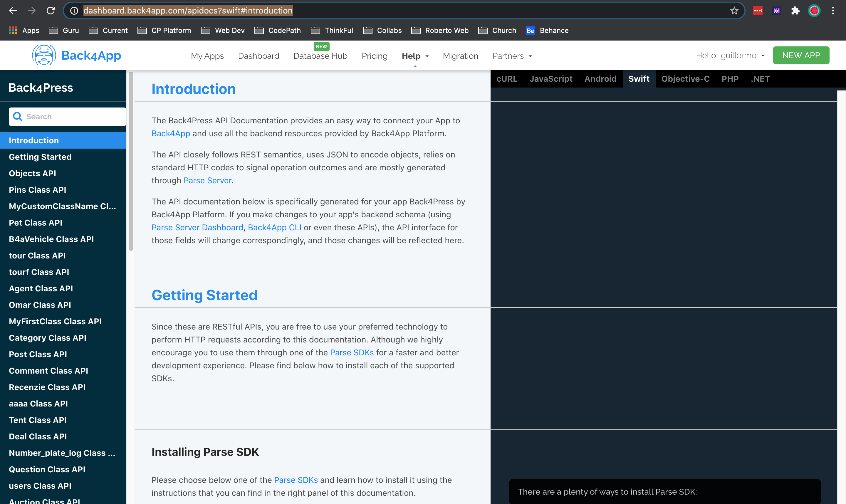This screenshot has height=504, width=846.
Task: Click the Behance bookmark icon
Action: pyautogui.click(x=530, y=31)
